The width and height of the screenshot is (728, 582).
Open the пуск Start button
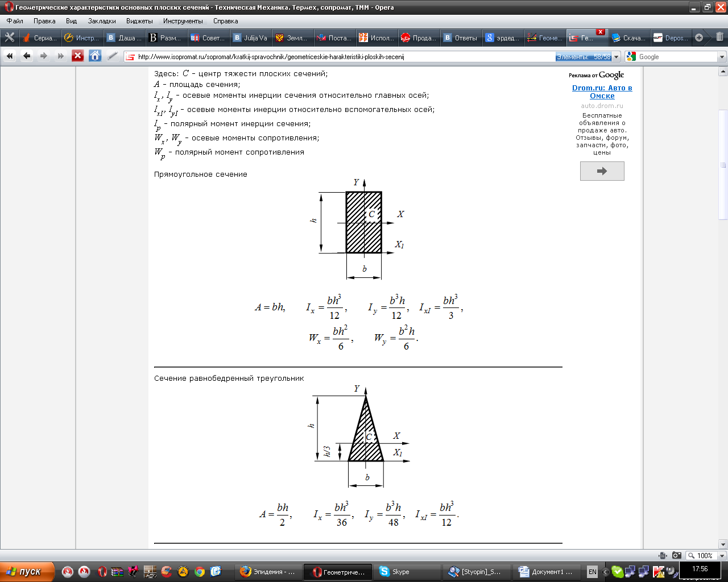[27, 572]
